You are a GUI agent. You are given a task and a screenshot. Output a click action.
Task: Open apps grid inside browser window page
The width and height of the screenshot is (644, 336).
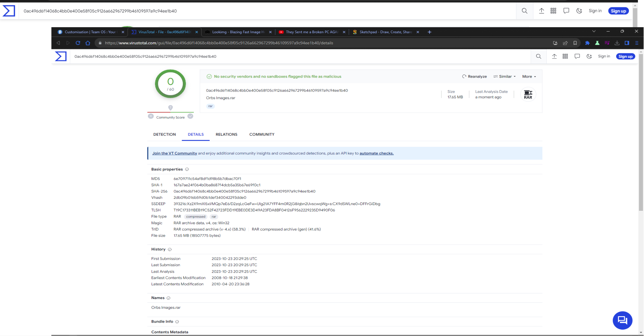[x=565, y=56]
